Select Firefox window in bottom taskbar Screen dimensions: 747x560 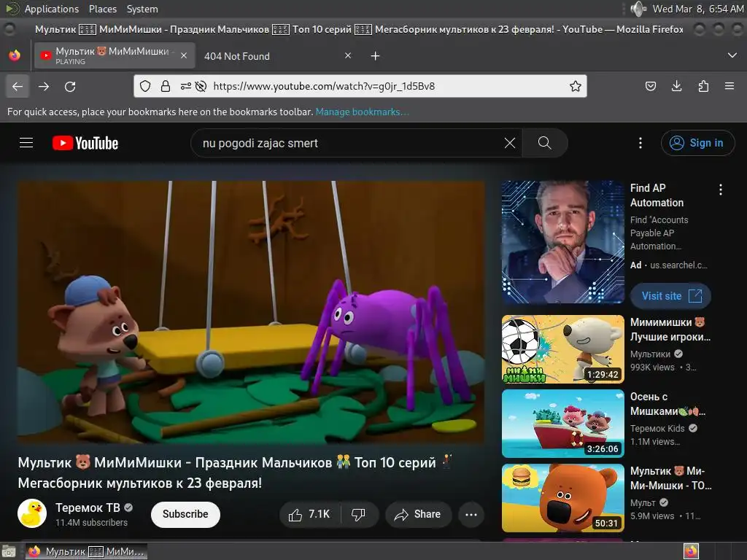(86, 551)
